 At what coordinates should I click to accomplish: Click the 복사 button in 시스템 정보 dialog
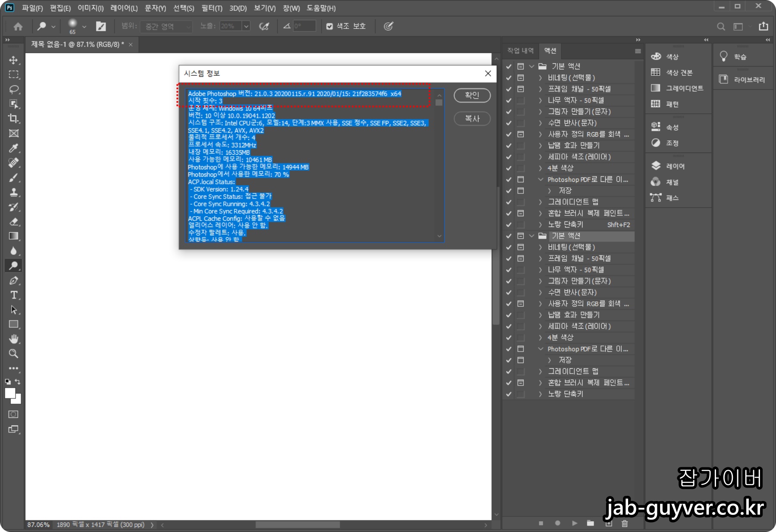point(472,118)
